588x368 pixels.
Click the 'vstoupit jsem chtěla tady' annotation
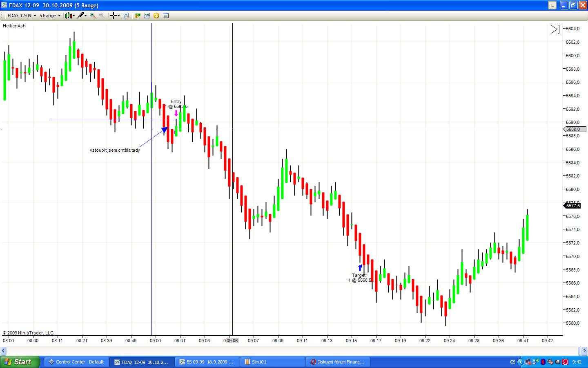click(x=115, y=150)
